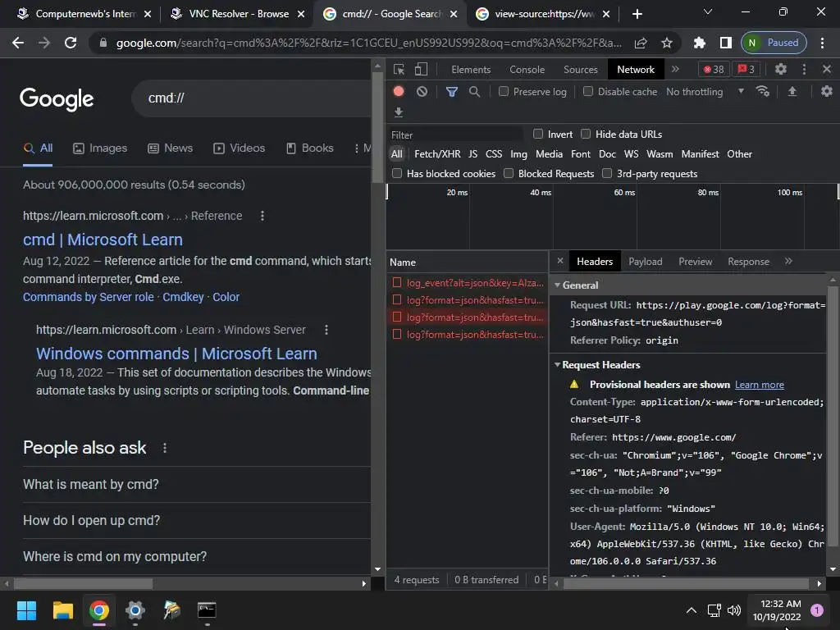Open a new browser tab
The image size is (840, 630).
[x=637, y=14]
